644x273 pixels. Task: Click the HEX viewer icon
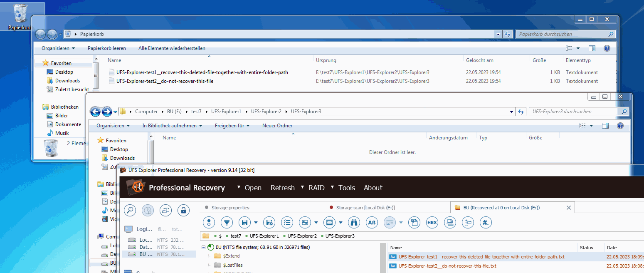432,223
